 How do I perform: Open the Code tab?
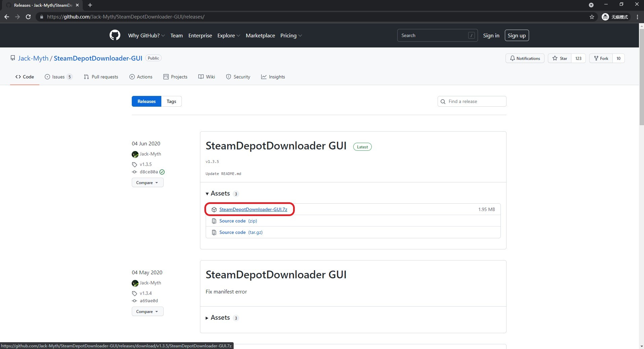coord(25,77)
